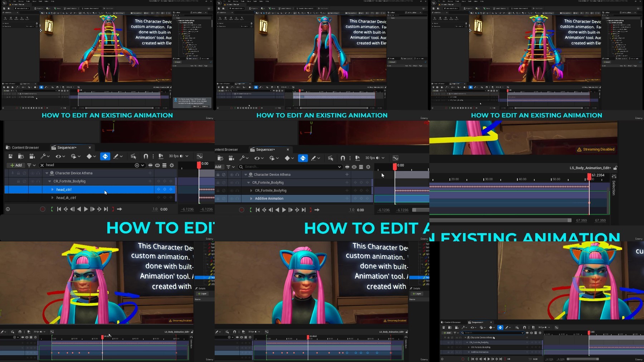Click loop arrow icon in head-filtered Sequencer transport
Viewport: 644px width, 362px height.
click(x=119, y=209)
